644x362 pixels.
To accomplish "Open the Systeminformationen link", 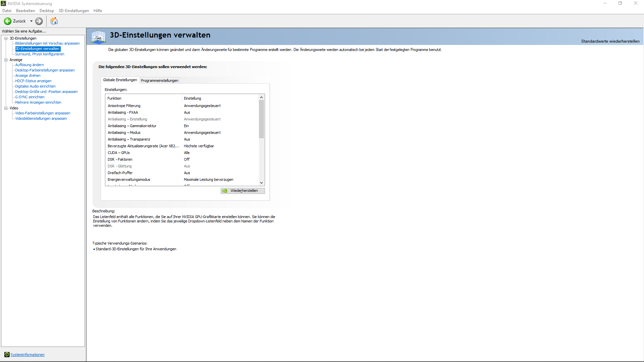I will coord(28,355).
